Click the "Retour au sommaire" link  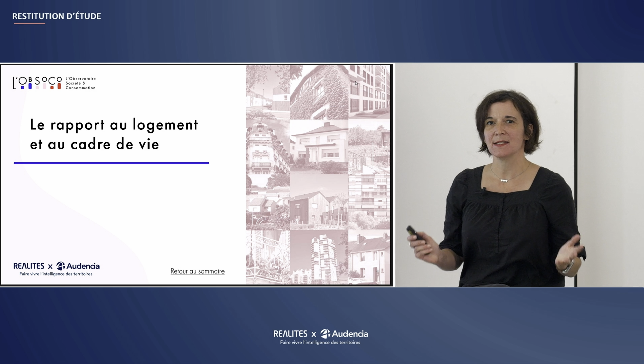[197, 271]
